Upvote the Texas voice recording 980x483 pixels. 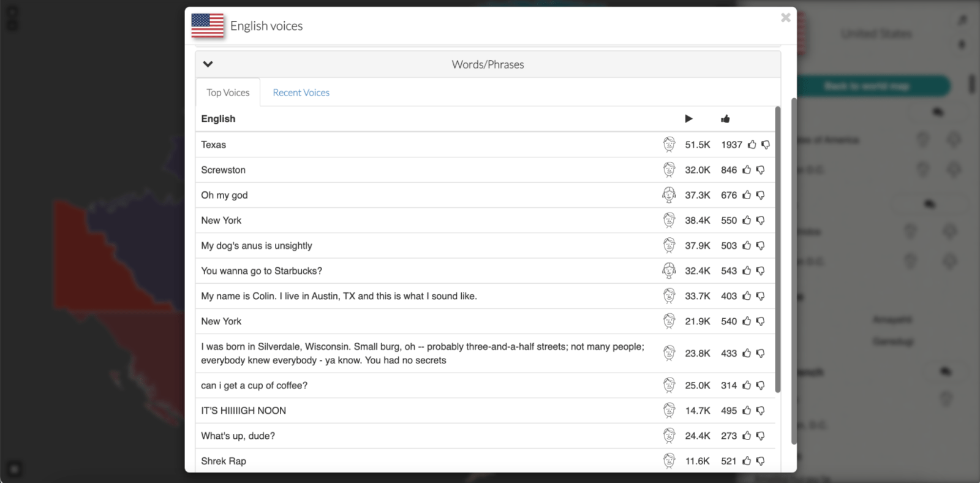tap(752, 145)
